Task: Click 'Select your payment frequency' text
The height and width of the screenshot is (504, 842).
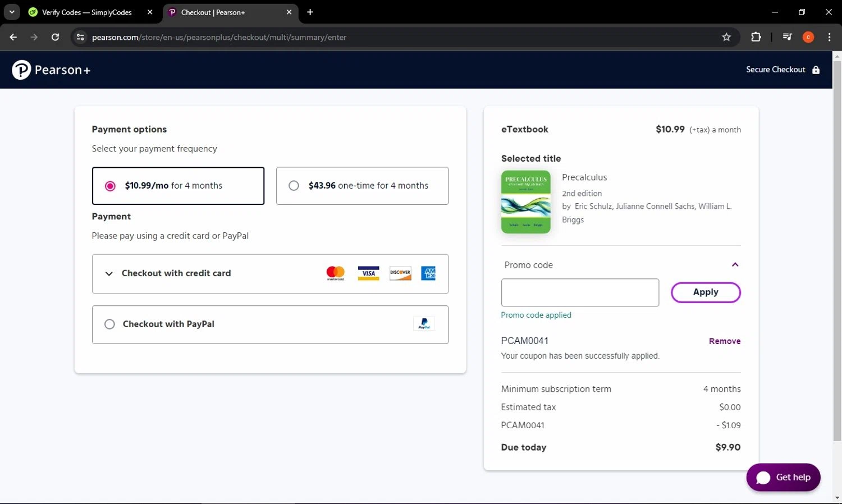Action: tap(154, 149)
